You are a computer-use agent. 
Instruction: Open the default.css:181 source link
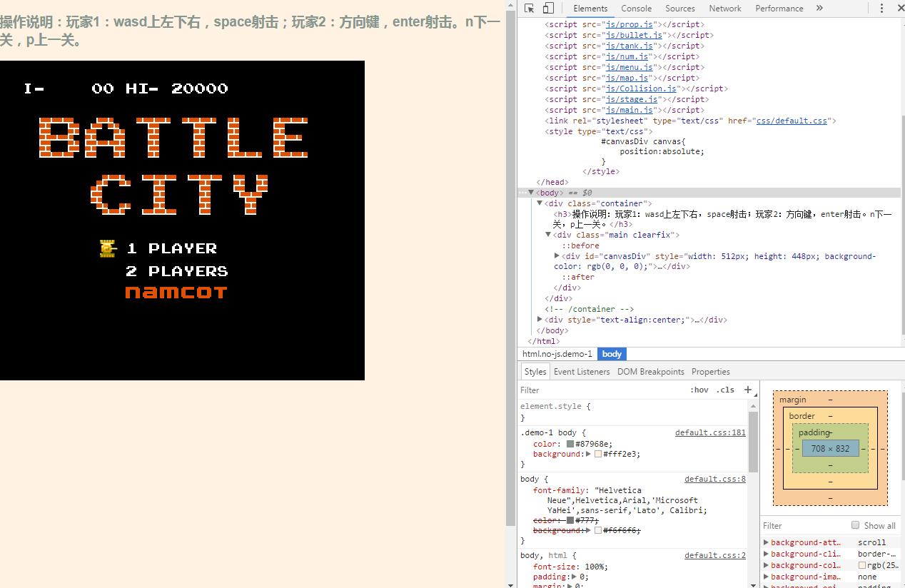pyautogui.click(x=709, y=432)
